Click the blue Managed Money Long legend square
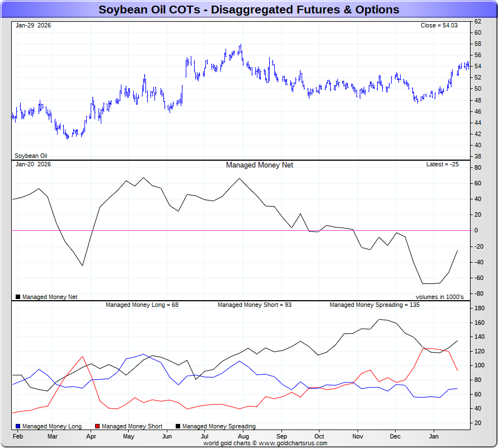 tap(18, 427)
